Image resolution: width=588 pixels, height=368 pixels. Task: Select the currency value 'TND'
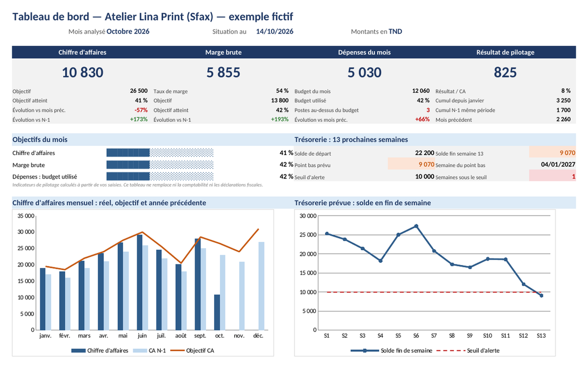pos(395,31)
